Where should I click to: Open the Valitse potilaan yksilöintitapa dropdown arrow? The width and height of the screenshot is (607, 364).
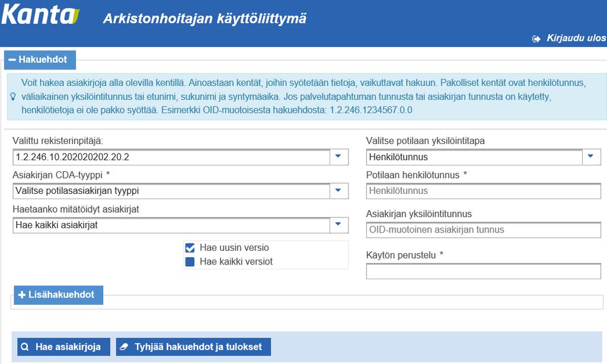click(591, 157)
